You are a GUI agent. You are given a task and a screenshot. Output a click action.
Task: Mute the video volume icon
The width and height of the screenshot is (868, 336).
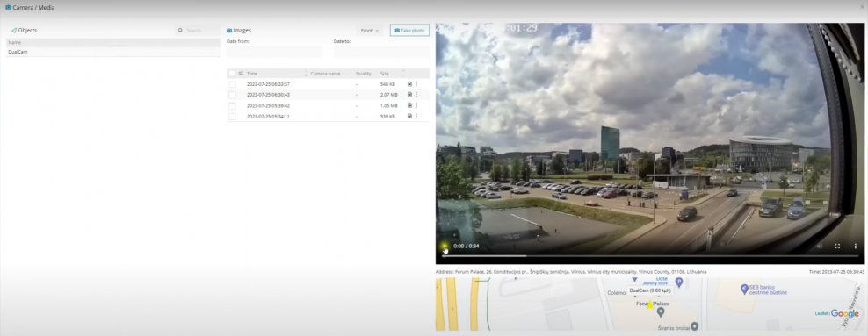(x=820, y=246)
